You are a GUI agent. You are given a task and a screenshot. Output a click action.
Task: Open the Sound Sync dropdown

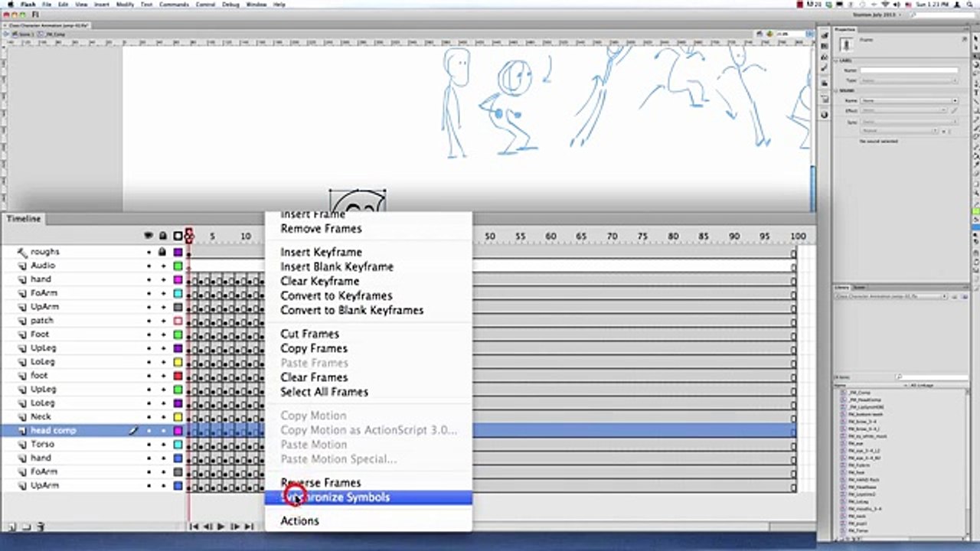(909, 122)
